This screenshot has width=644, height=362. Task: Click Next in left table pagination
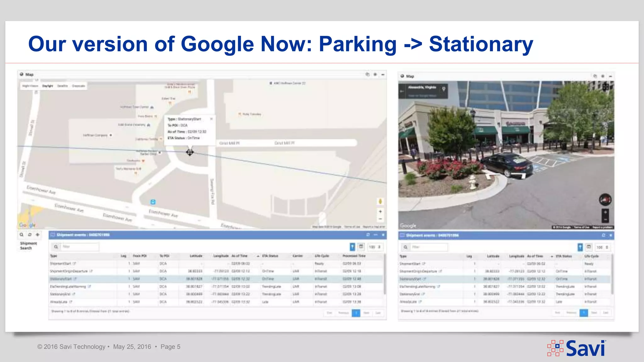(366, 313)
